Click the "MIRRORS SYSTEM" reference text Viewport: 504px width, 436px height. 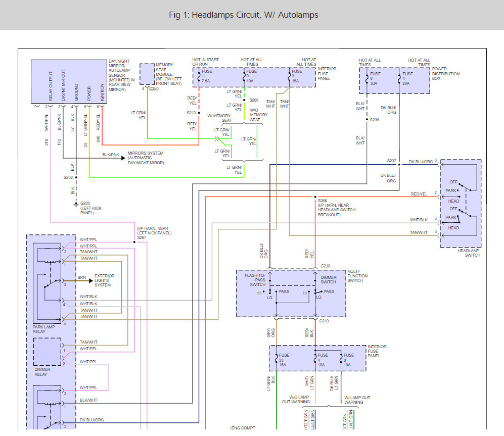[x=146, y=153]
